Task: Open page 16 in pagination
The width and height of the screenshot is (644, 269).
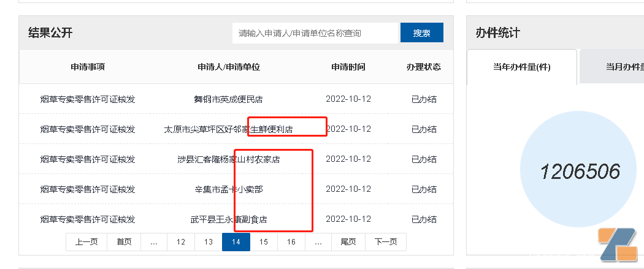Action: (x=291, y=242)
